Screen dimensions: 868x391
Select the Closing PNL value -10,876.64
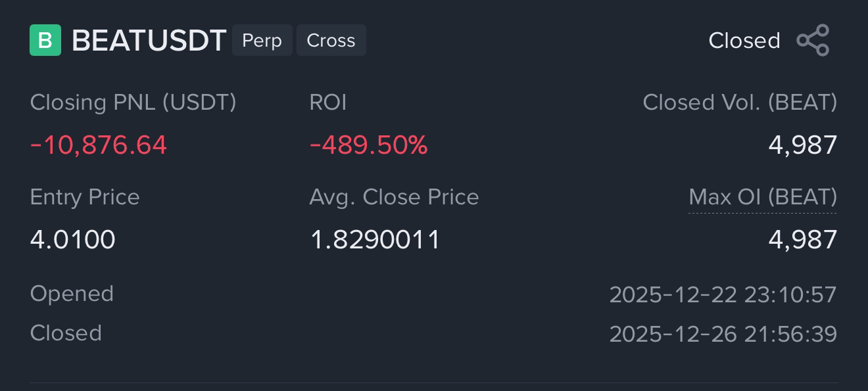99,145
